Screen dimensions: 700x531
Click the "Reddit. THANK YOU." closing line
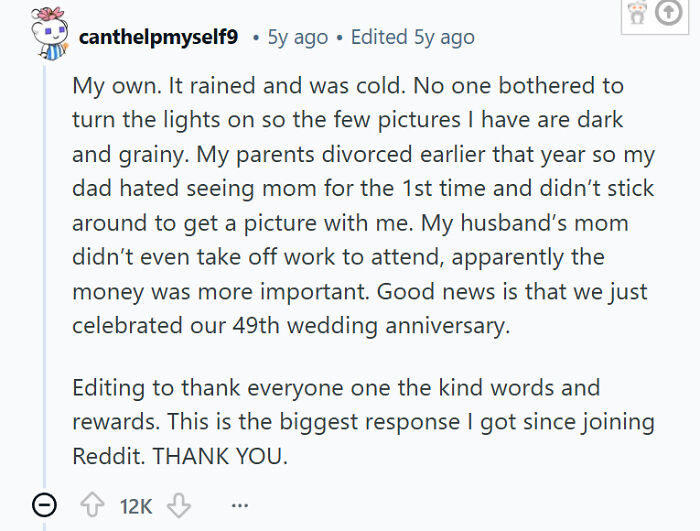(179, 457)
